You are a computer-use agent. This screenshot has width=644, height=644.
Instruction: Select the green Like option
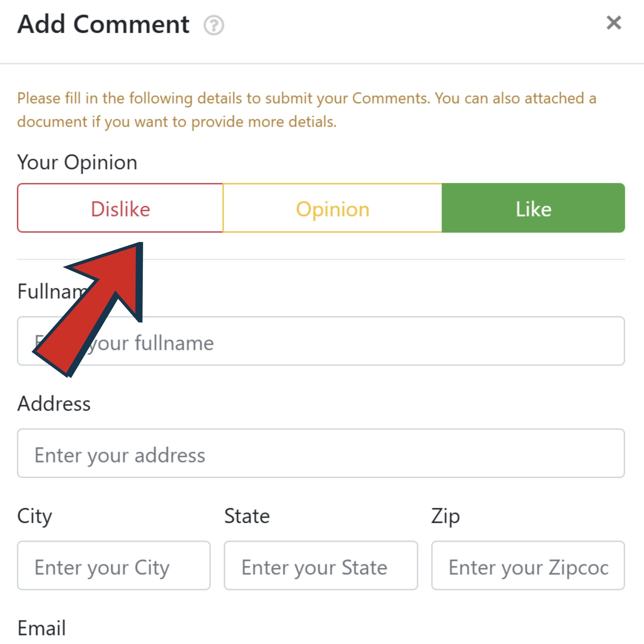pyautogui.click(x=533, y=208)
